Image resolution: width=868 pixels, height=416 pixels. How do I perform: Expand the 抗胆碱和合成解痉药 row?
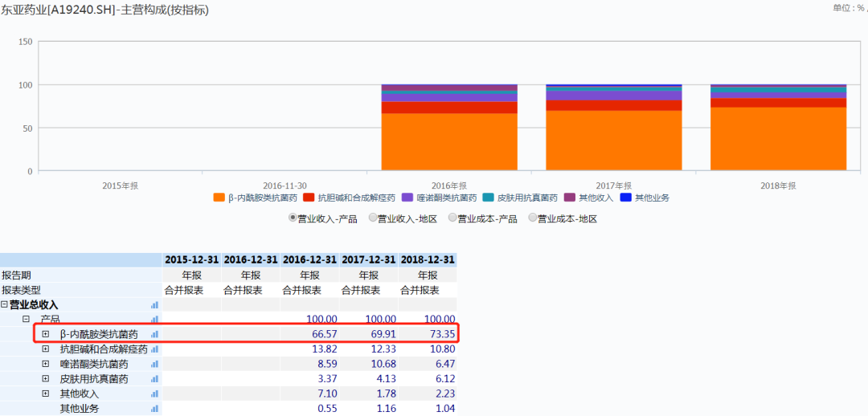(x=46, y=349)
